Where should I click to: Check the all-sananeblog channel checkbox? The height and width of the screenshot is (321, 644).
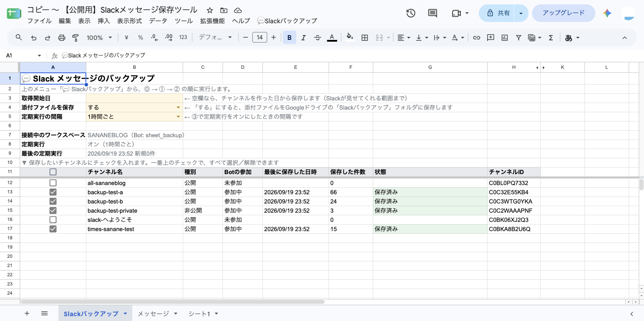coord(53,183)
